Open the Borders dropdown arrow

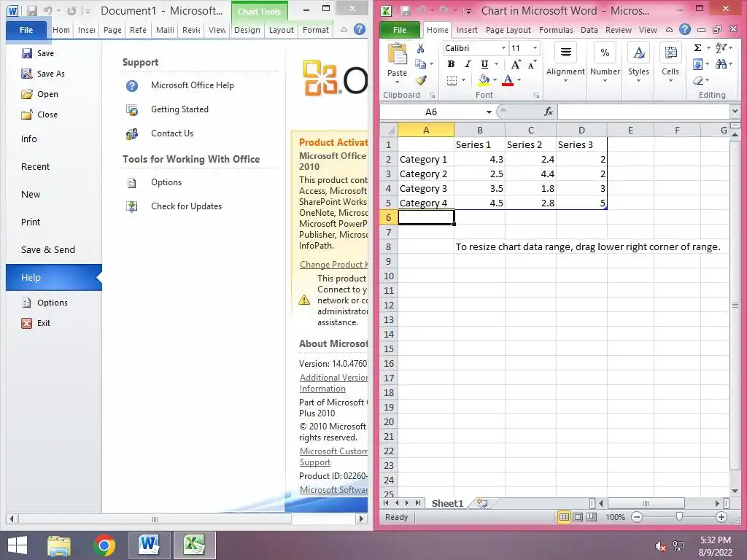(x=463, y=80)
